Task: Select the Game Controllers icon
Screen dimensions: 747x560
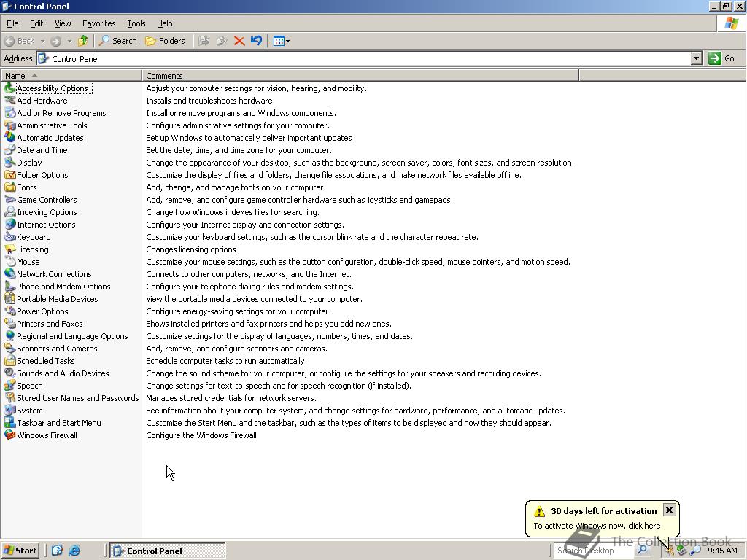Action: [x=9, y=200]
